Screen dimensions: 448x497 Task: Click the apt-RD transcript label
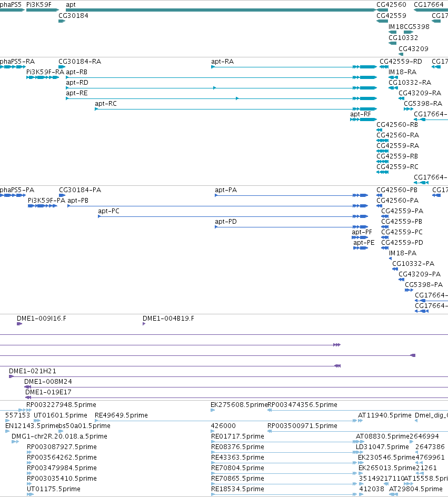(77, 83)
